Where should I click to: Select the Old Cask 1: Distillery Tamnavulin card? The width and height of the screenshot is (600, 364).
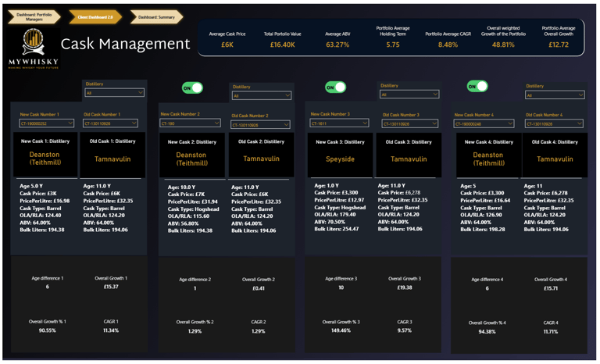coord(112,155)
